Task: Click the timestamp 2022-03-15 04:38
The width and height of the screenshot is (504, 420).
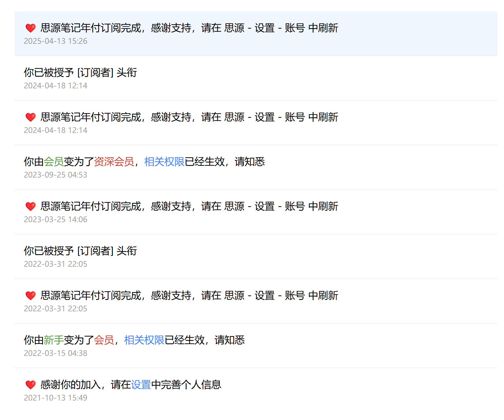Action: pos(56,353)
